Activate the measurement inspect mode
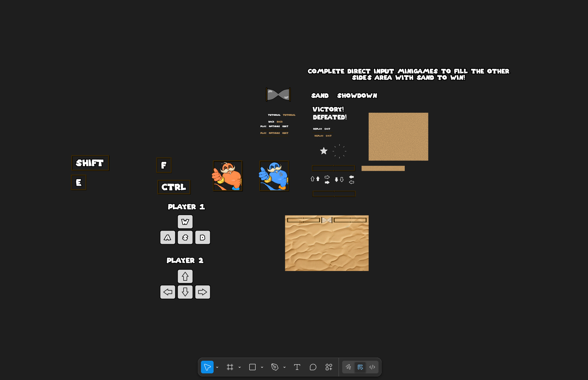This screenshot has width=588, height=380. coord(360,367)
